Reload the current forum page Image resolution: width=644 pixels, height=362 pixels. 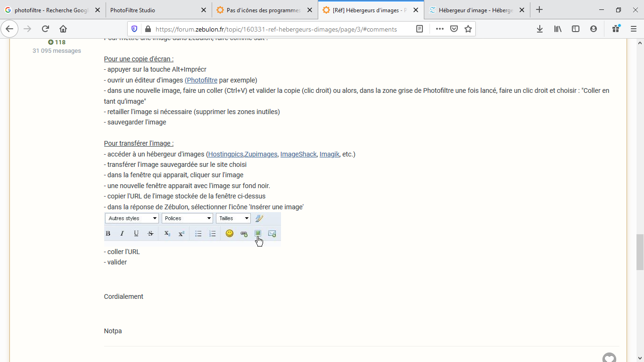click(x=45, y=29)
